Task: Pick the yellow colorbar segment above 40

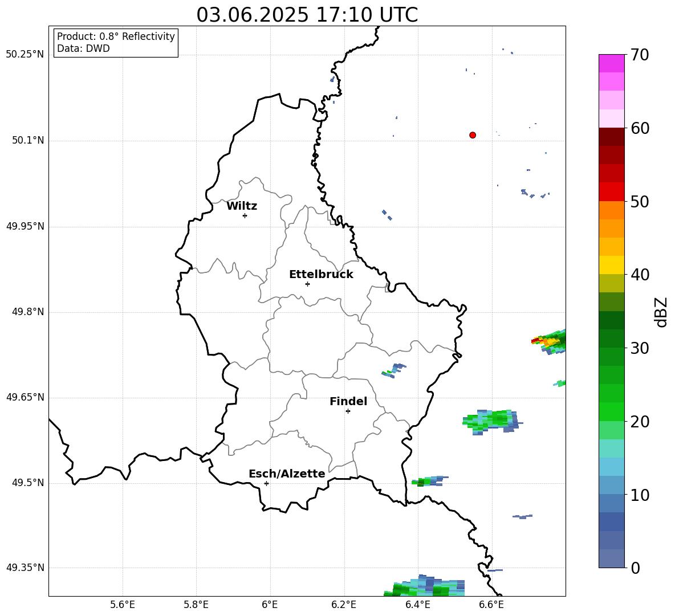Action: tap(611, 265)
